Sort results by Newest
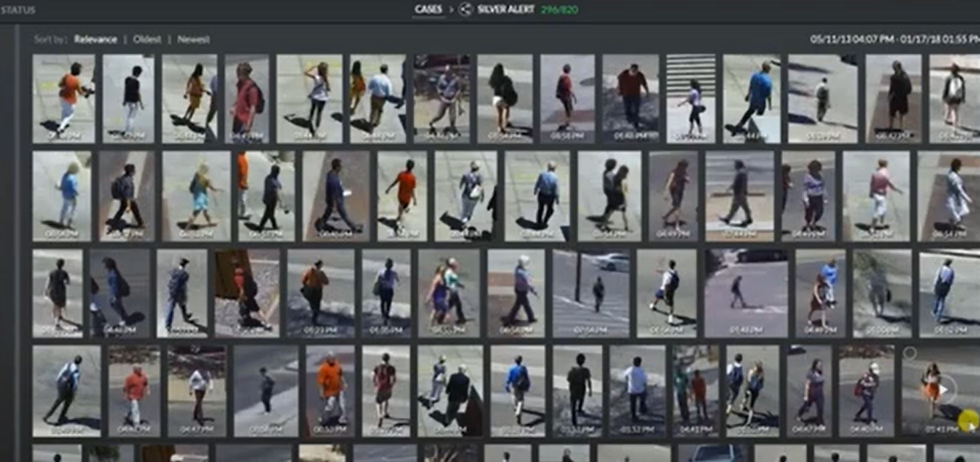This screenshot has height=462, width=980. pyautogui.click(x=194, y=39)
